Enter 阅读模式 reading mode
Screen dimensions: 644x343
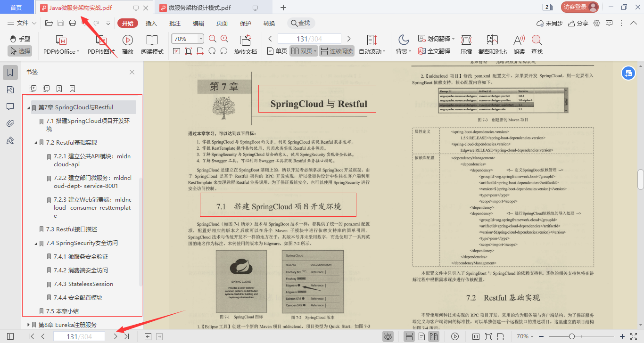(x=152, y=45)
